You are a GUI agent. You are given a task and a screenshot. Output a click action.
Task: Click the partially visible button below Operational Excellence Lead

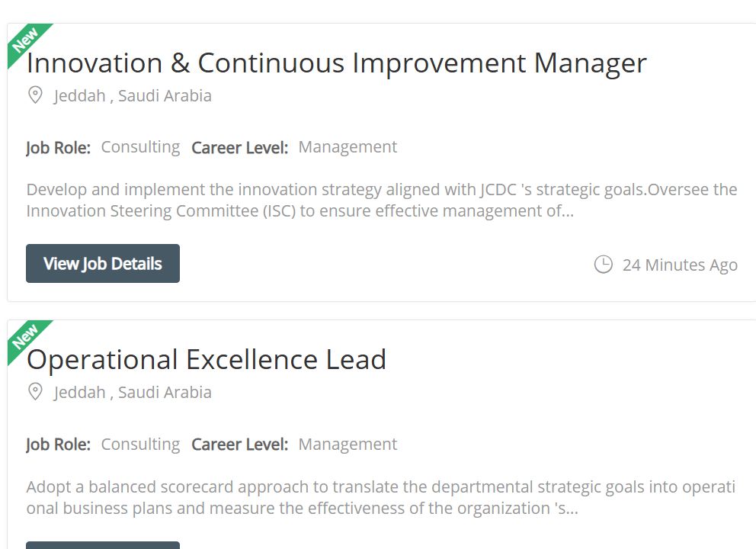(x=103, y=545)
